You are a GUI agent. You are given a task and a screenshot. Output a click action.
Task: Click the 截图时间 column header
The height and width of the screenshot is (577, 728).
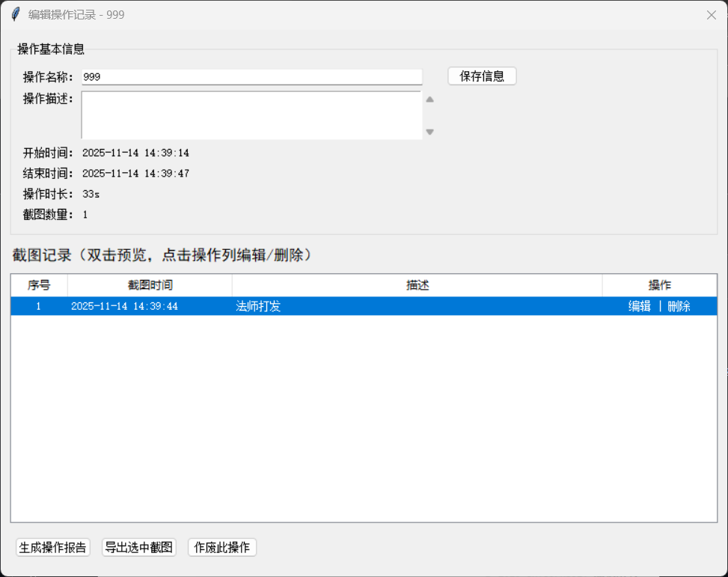tap(150, 285)
